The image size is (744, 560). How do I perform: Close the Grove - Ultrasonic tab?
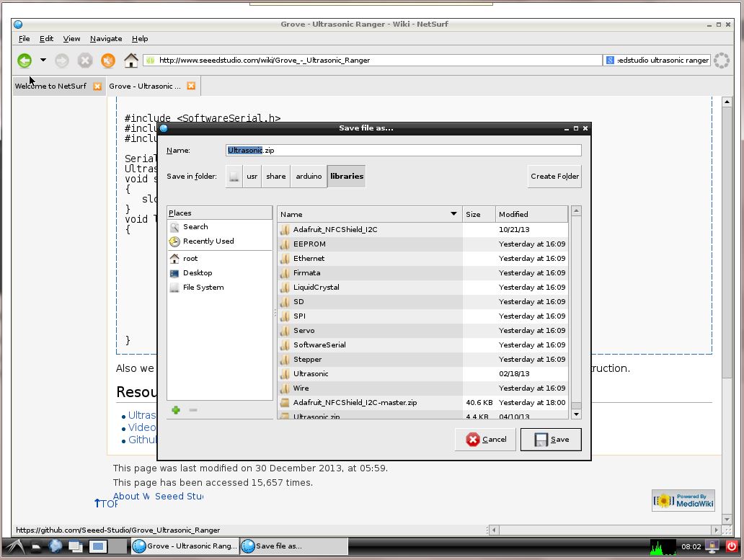(x=191, y=86)
